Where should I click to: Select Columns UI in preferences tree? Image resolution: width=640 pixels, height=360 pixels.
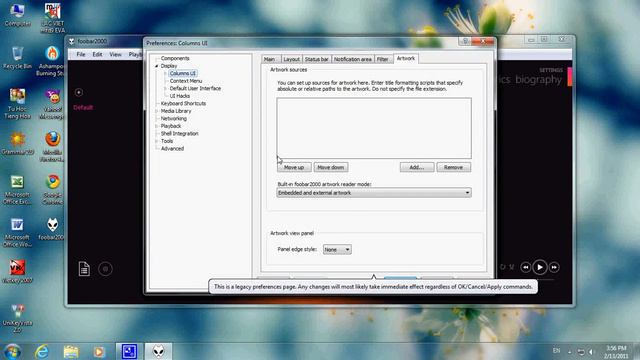(183, 73)
